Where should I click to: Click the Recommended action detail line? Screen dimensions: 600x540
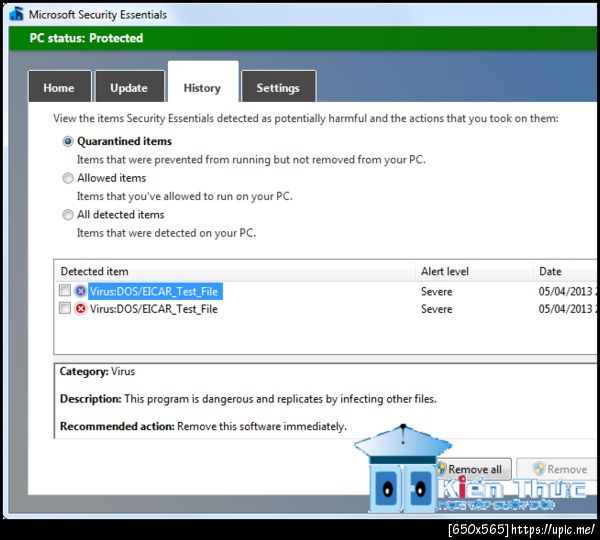pos(203,426)
